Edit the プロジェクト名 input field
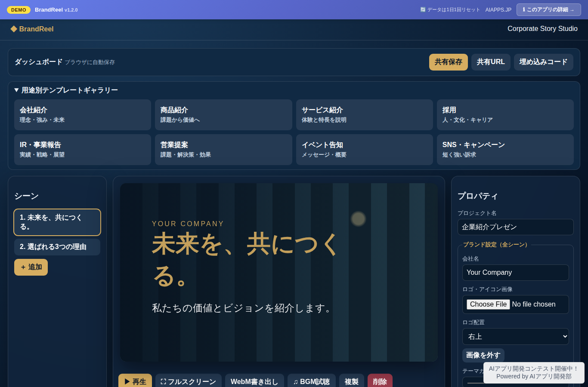The height and width of the screenshot is (387, 588). tap(515, 227)
